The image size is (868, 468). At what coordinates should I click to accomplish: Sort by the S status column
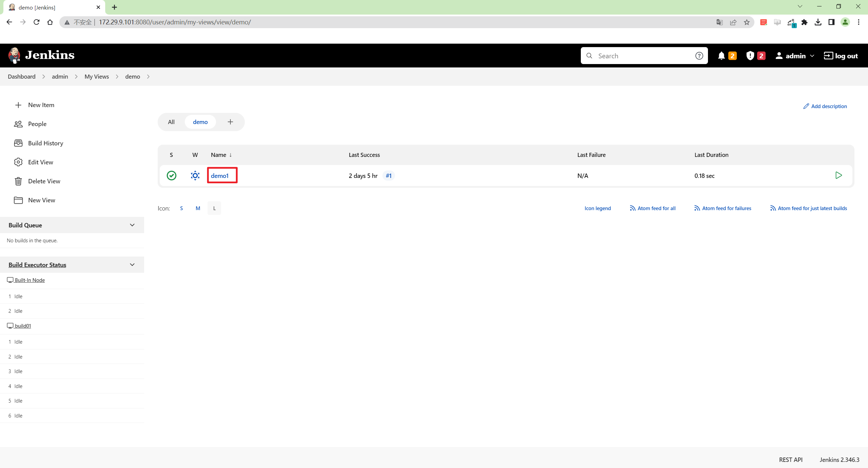171,155
